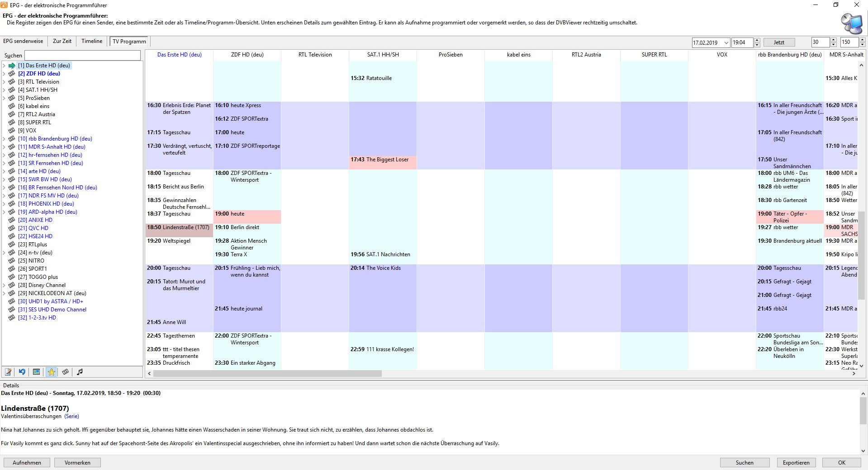The height and width of the screenshot is (470, 868).
Task: Click the film icon beside [30] UHD1 by ASTRA
Action: tap(12, 301)
